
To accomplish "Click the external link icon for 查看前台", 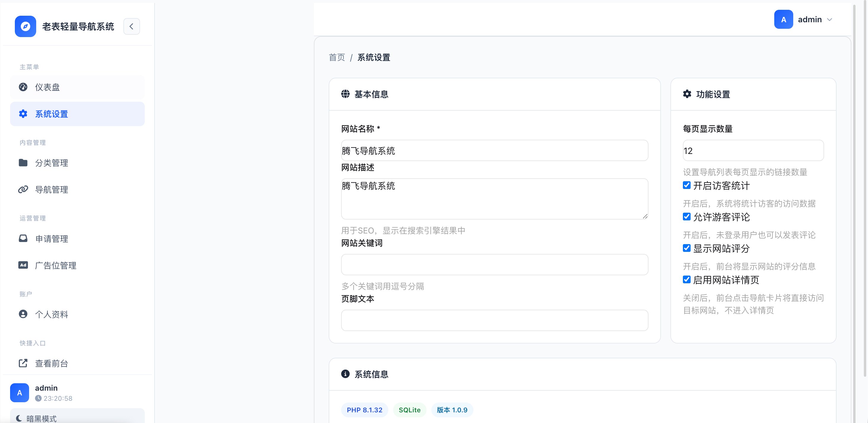I will click(x=23, y=363).
